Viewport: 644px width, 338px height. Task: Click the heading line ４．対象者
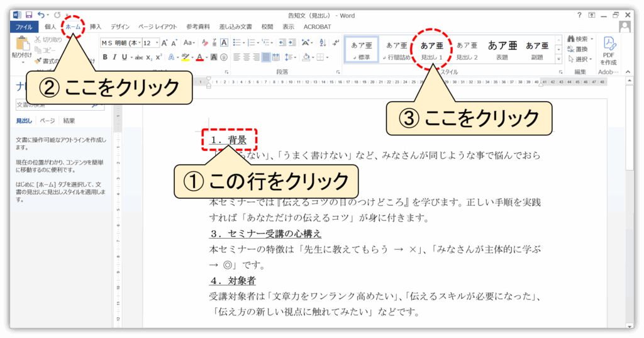[x=233, y=281]
